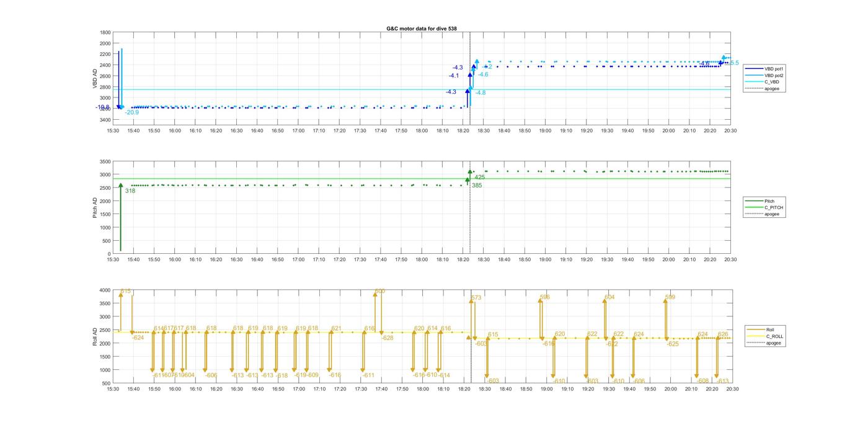This screenshot has height=430, width=868.
Task: Click the '626' roll data label
Action: click(723, 335)
